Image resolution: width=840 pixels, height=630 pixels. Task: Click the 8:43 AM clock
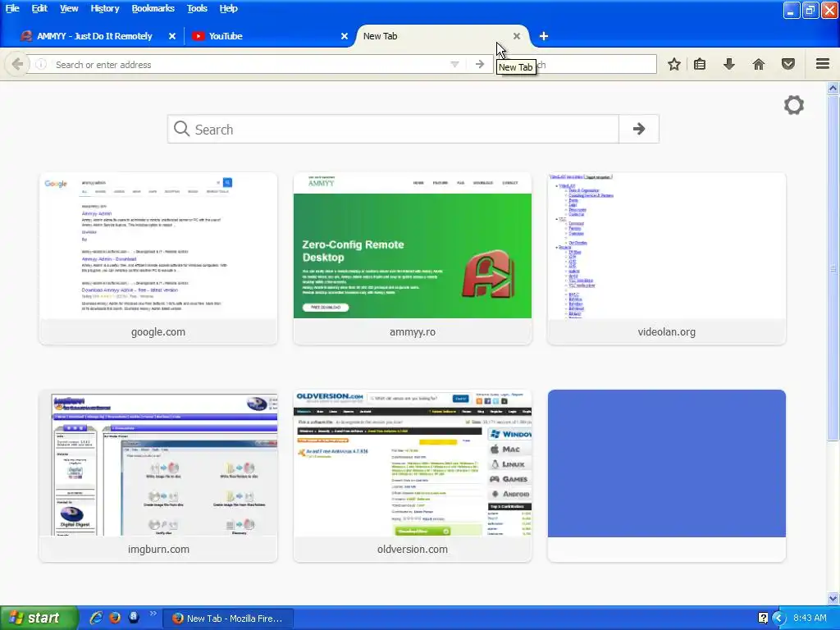(x=810, y=618)
